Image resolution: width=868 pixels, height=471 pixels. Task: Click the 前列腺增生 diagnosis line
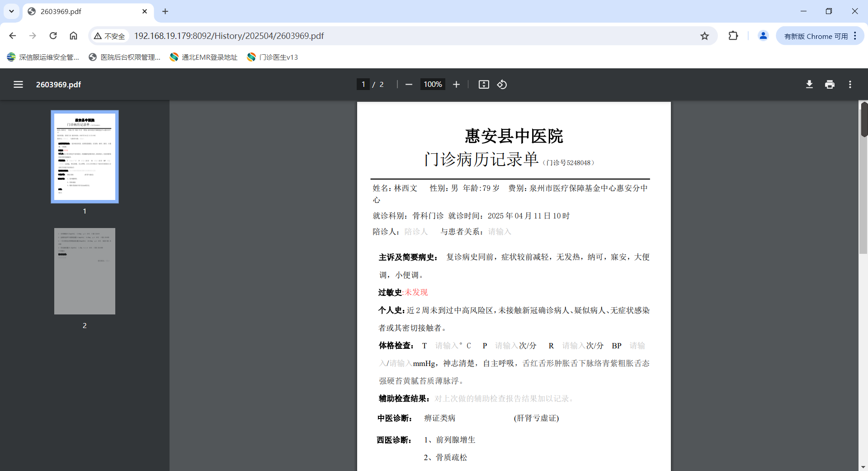(449, 440)
